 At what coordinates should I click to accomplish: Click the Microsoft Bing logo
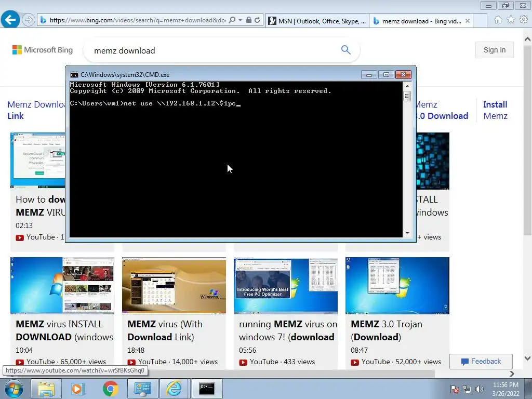43,50
